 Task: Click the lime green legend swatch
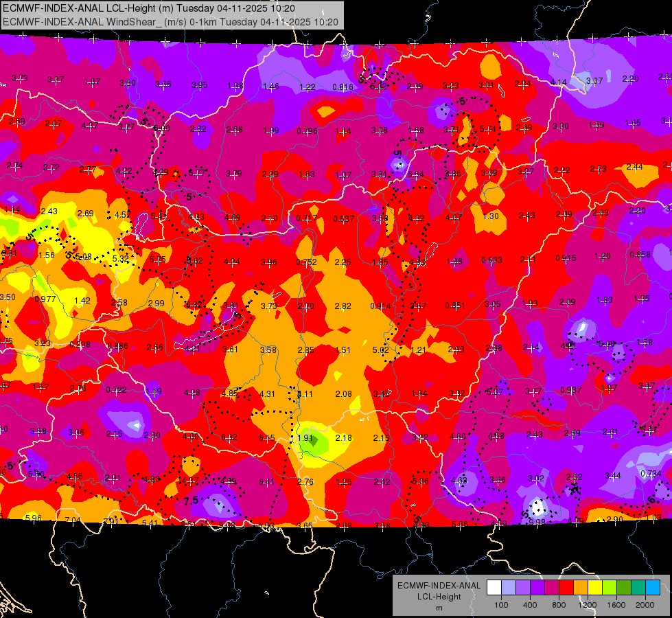click(610, 588)
